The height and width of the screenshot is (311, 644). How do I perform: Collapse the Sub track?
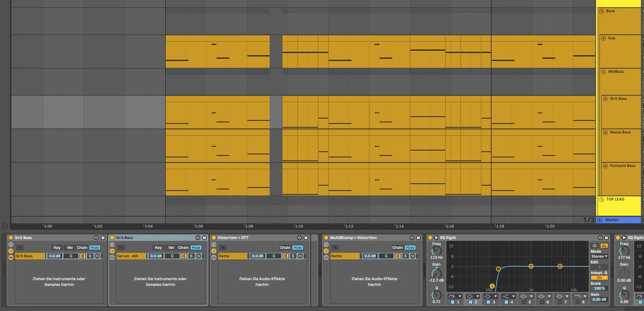[x=603, y=38]
